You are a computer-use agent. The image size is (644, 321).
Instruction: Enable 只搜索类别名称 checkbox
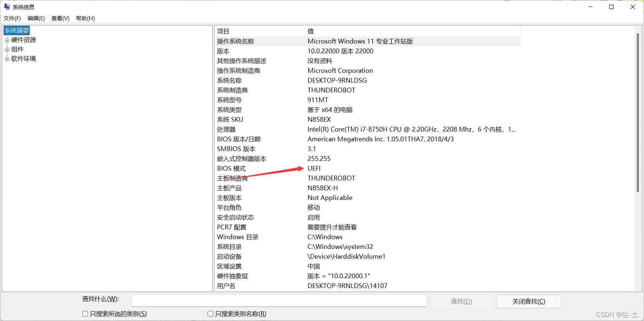point(210,314)
